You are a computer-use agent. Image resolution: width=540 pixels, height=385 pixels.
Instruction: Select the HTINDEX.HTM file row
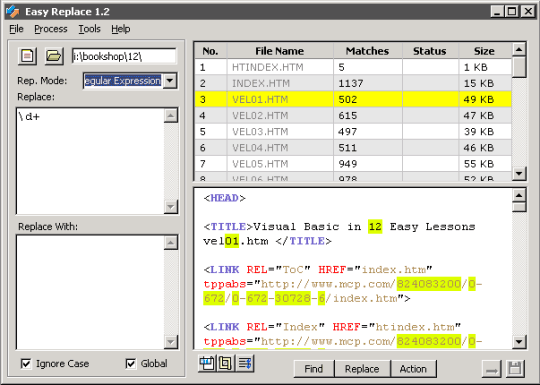[x=353, y=67]
